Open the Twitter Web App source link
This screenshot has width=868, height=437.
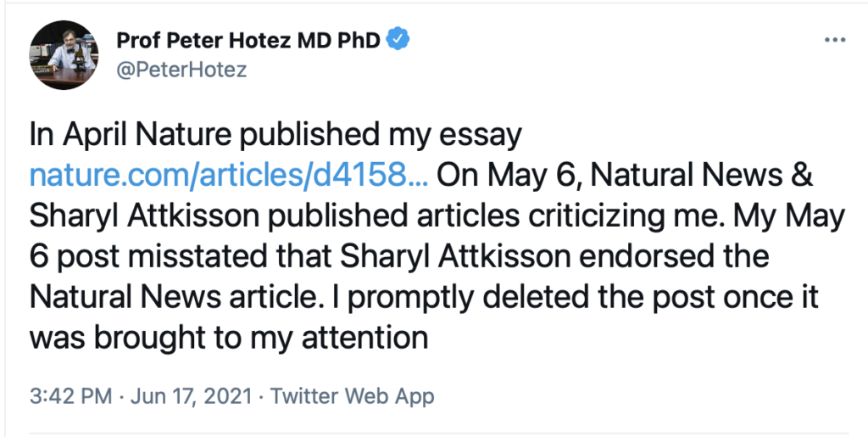click(x=352, y=396)
